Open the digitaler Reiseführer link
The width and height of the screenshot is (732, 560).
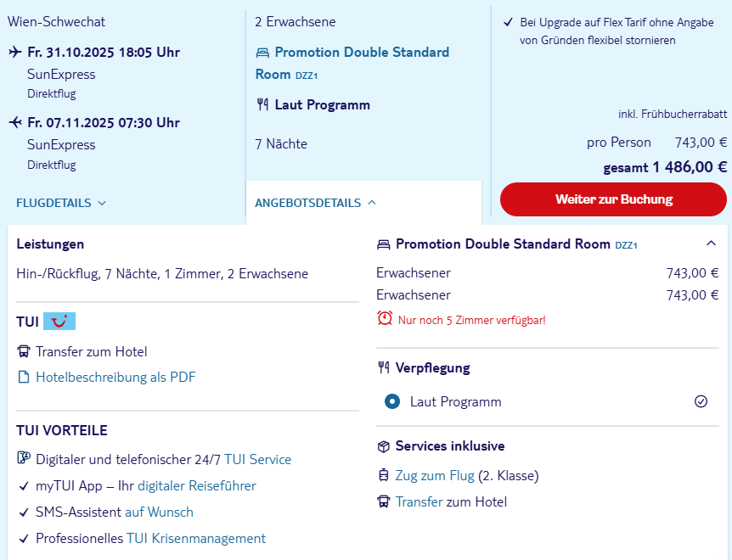tap(197, 486)
